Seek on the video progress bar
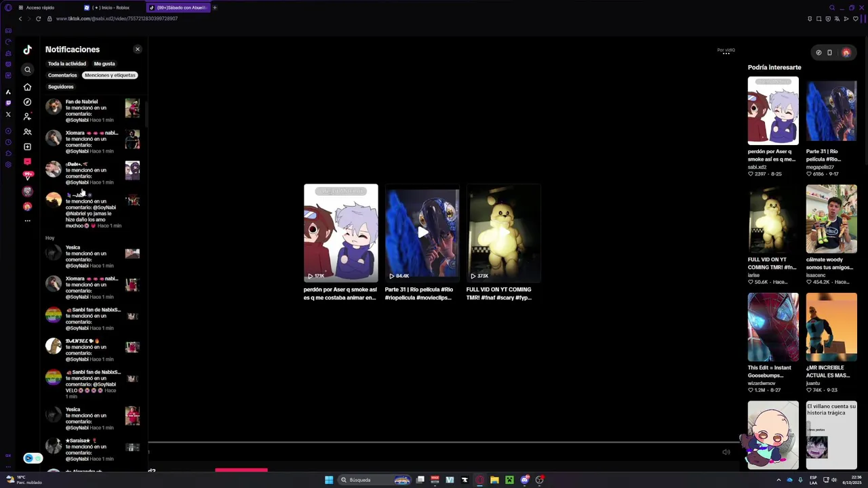 click(442, 443)
